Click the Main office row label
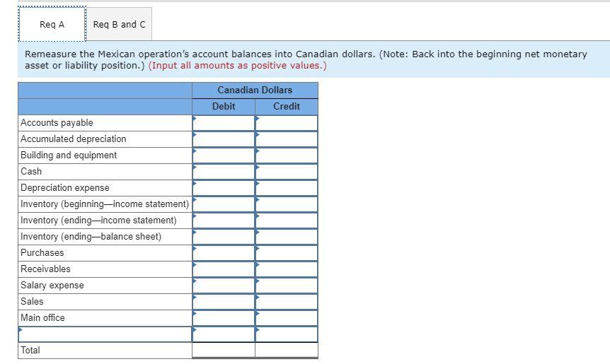The width and height of the screenshot is (610, 364). (x=42, y=318)
